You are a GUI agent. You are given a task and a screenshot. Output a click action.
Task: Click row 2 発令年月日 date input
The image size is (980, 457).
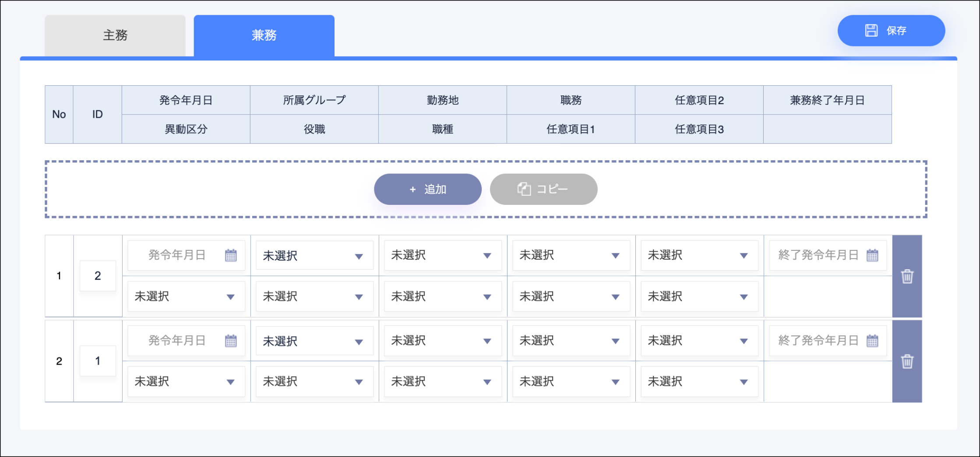point(177,341)
